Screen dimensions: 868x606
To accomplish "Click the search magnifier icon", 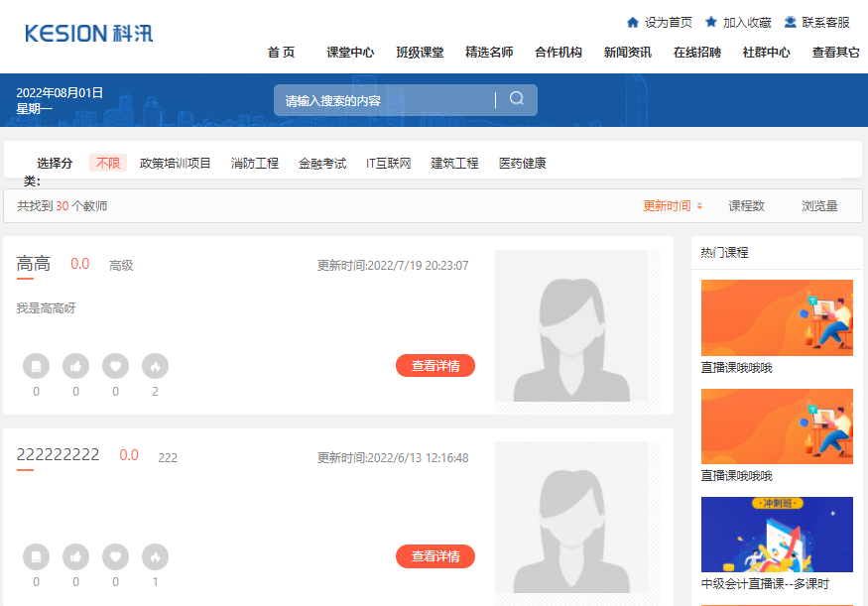I will point(516,99).
